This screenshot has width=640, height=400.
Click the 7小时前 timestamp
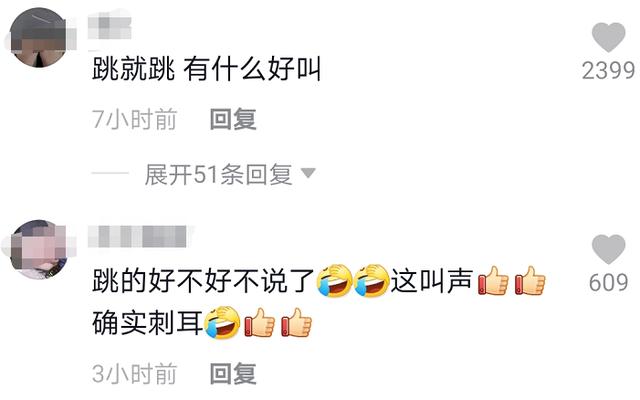point(134,120)
